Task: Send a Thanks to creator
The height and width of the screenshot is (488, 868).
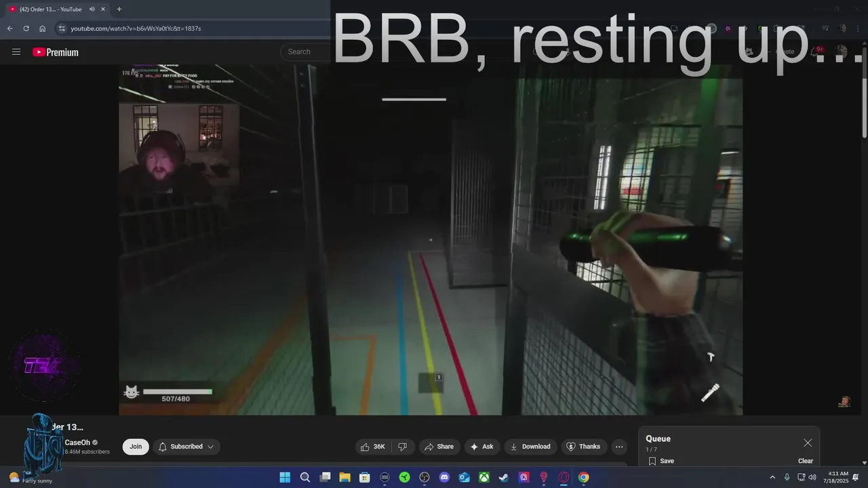Action: tap(583, 447)
